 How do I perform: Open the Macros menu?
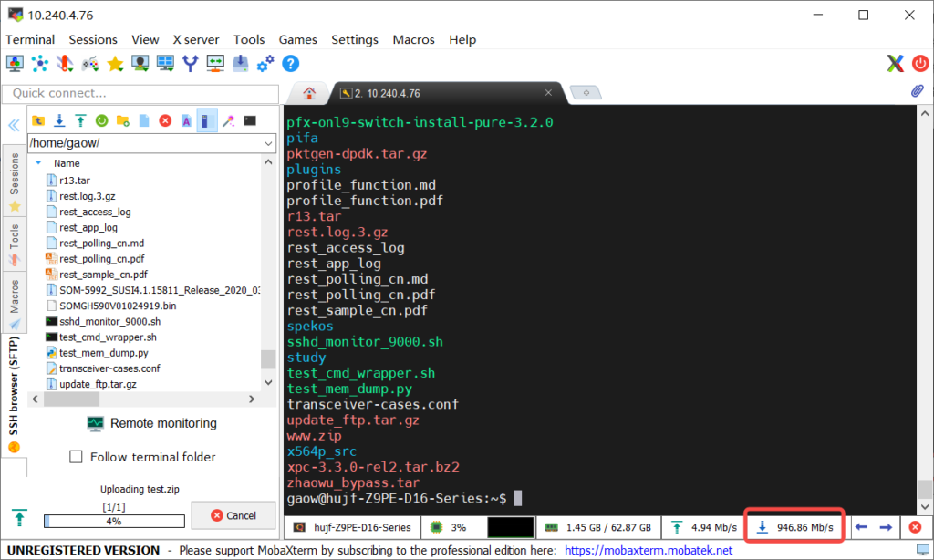(413, 39)
